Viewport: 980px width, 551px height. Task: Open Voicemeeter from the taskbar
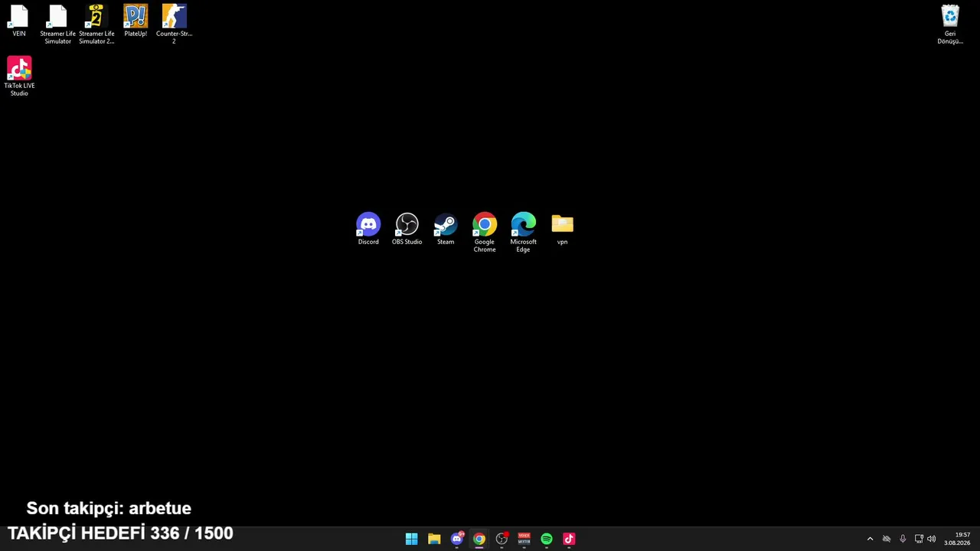(x=524, y=539)
